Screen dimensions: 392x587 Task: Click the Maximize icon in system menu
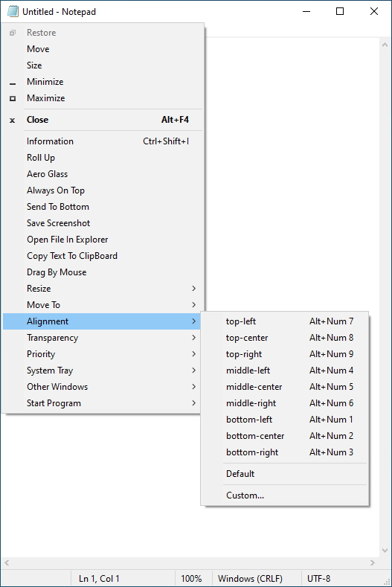click(13, 98)
